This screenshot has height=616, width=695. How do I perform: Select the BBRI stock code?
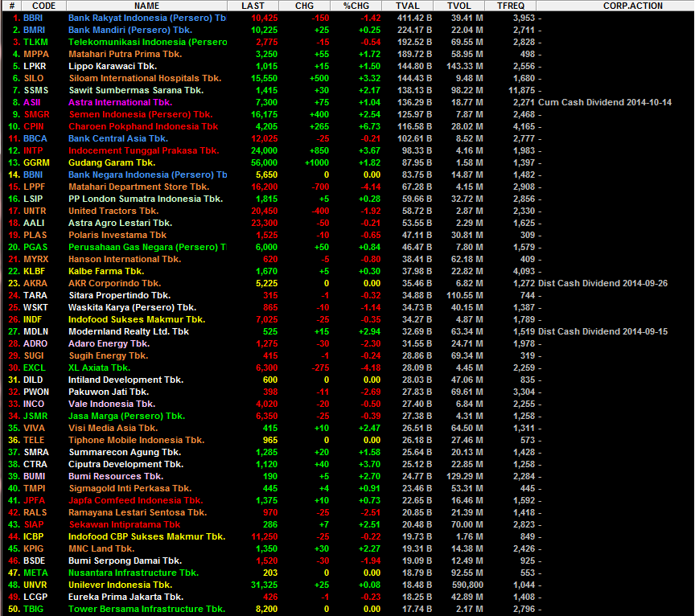pyautogui.click(x=33, y=18)
